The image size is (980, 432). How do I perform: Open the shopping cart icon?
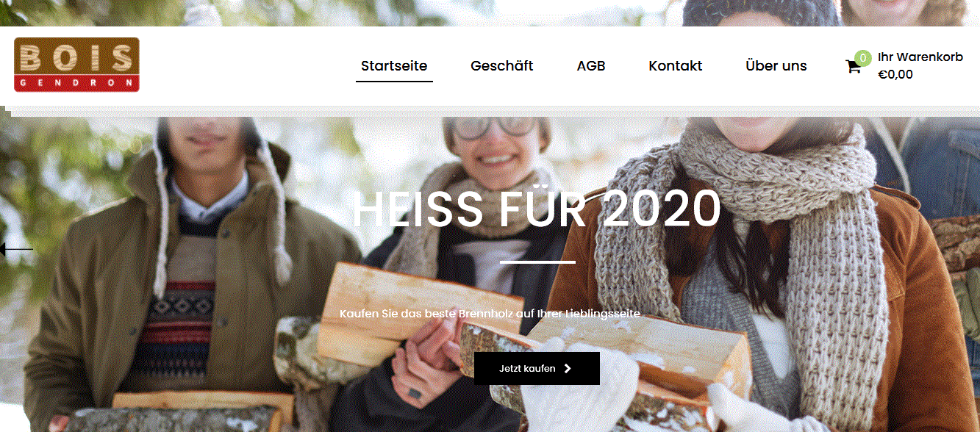tap(854, 67)
